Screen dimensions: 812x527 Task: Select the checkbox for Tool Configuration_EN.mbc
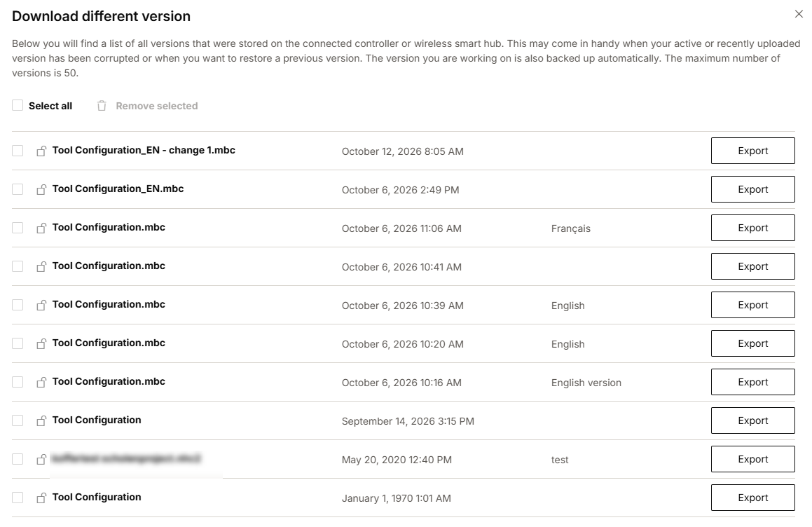click(18, 189)
